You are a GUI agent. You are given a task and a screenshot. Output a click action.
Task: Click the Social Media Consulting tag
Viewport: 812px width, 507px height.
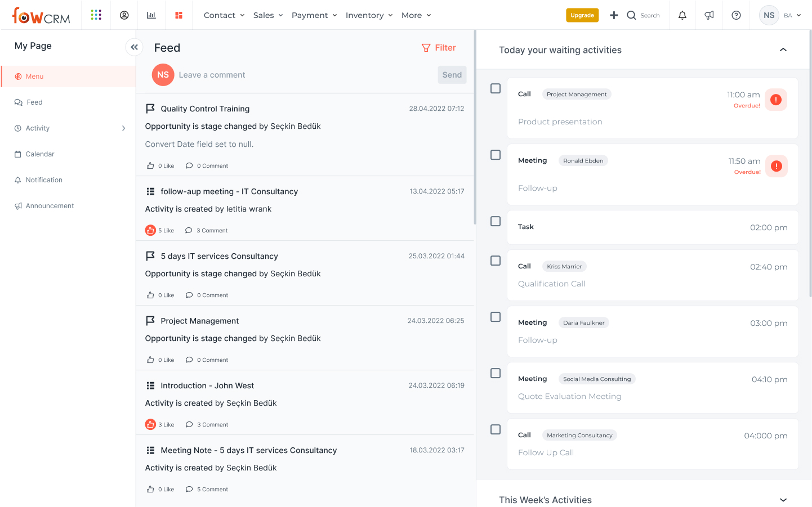[597, 379]
